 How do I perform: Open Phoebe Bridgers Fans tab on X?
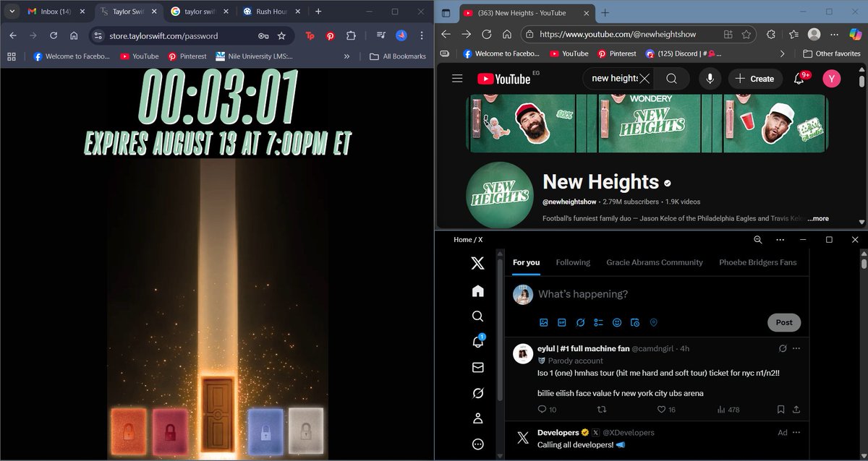[x=758, y=262]
